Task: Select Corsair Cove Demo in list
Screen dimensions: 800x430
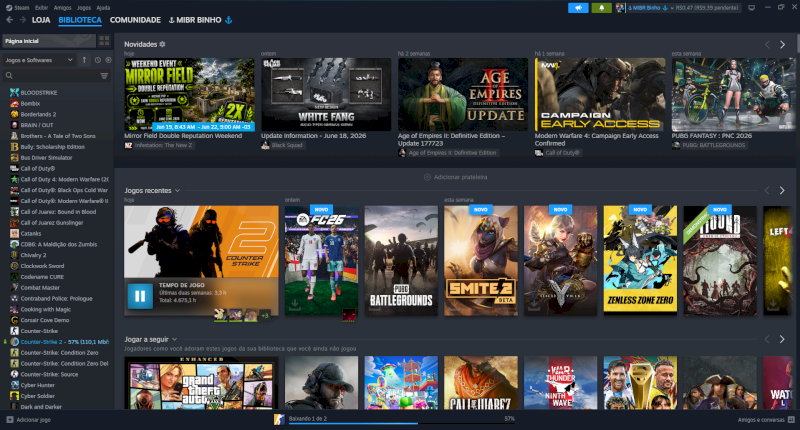Action: 45,320
